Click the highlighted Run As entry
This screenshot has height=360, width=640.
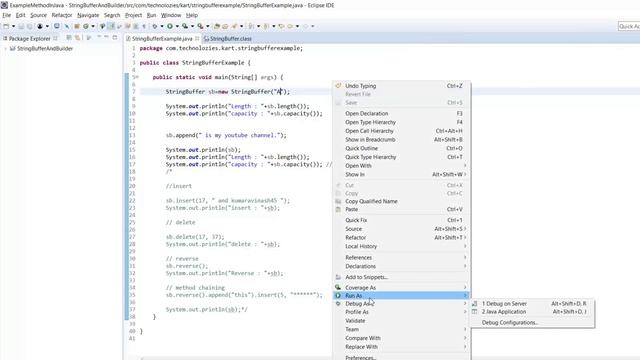pos(402,296)
